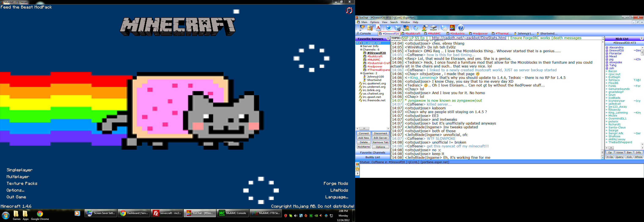Open the Window menu in IceChat
Viewport: 644px width, 222px height.
[x=405, y=22]
